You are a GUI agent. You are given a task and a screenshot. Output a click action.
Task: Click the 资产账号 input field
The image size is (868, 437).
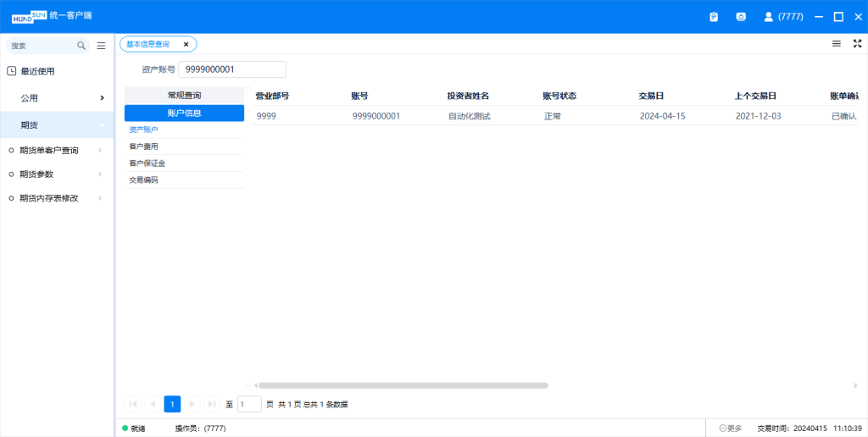coord(231,69)
